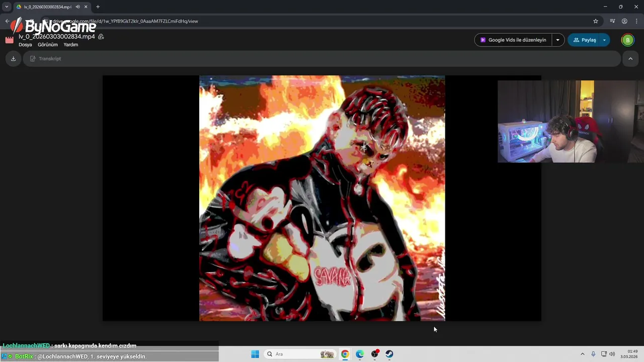Open Google Chrome from taskbar
Image resolution: width=644 pixels, height=362 pixels.
pyautogui.click(x=345, y=354)
